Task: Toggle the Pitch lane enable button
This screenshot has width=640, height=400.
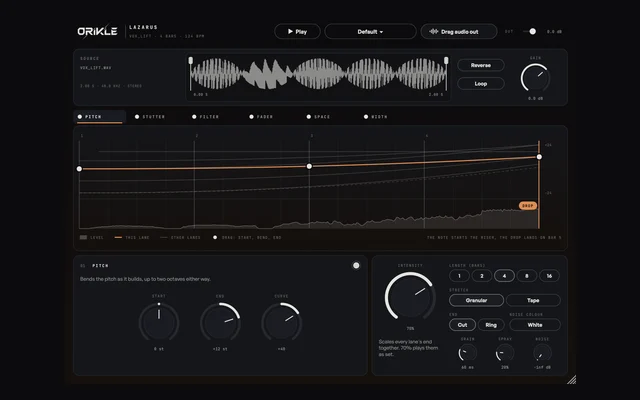Action: coord(356,266)
